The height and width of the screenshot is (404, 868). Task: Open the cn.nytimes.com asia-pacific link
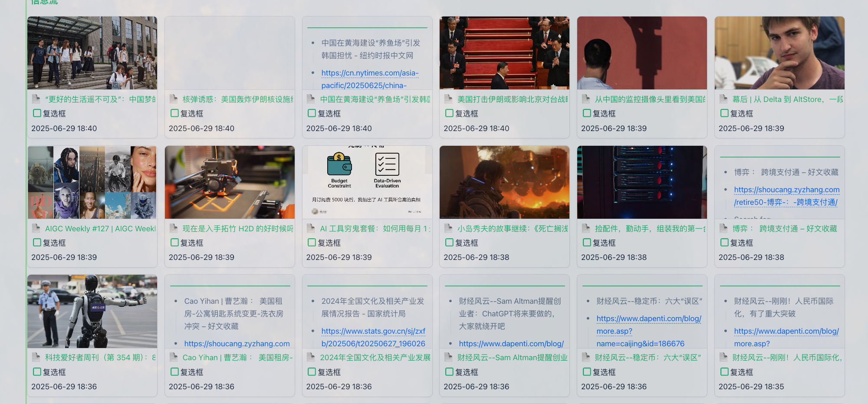click(370, 79)
